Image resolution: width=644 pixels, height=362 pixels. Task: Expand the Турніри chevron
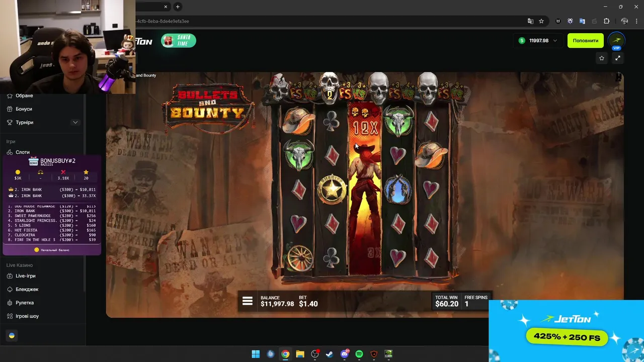click(75, 122)
